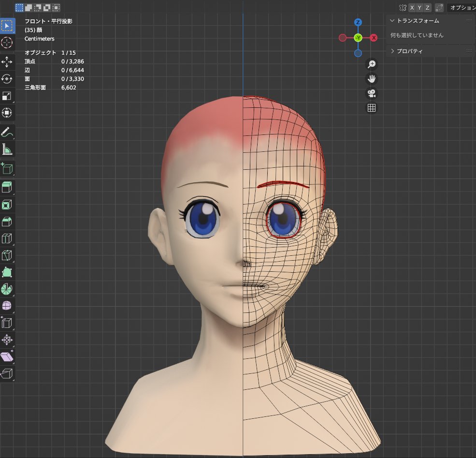Select the Extrude Region tool
Viewport: 476px width, 458px height.
(7, 187)
